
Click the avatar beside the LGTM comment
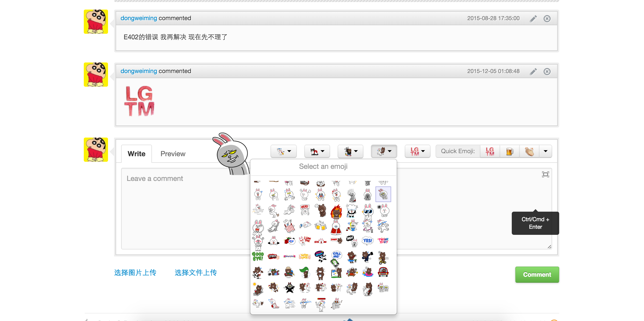click(x=96, y=75)
